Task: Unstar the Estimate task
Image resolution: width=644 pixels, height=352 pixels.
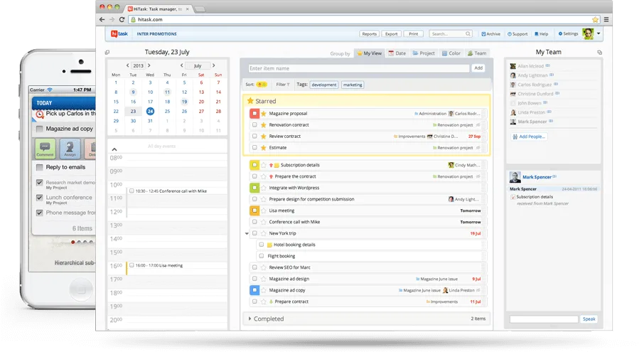Action: click(x=264, y=147)
